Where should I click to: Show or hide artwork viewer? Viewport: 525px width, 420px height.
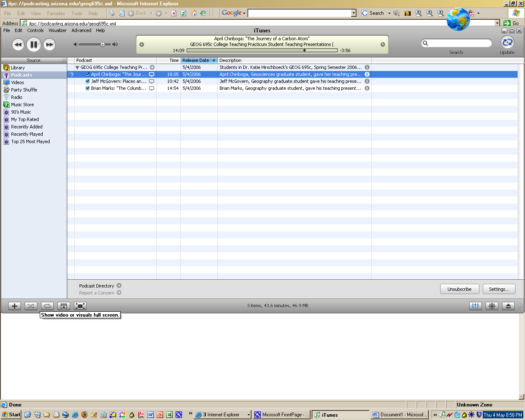tap(64, 306)
